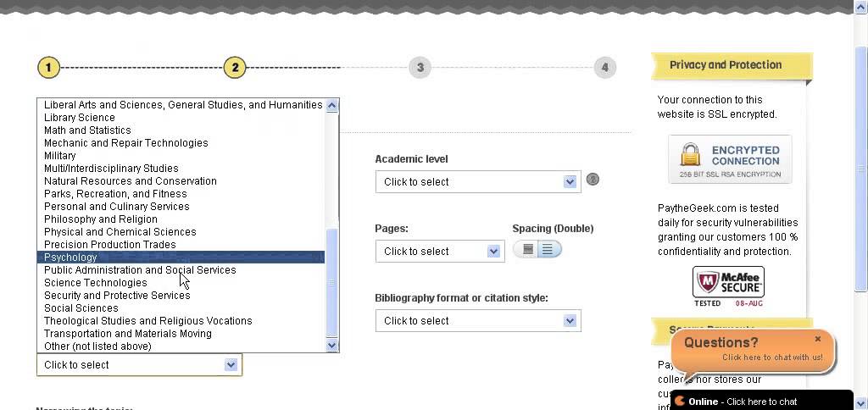868x410 pixels.
Task: Click the list scrollbar down arrow
Action: 331,346
